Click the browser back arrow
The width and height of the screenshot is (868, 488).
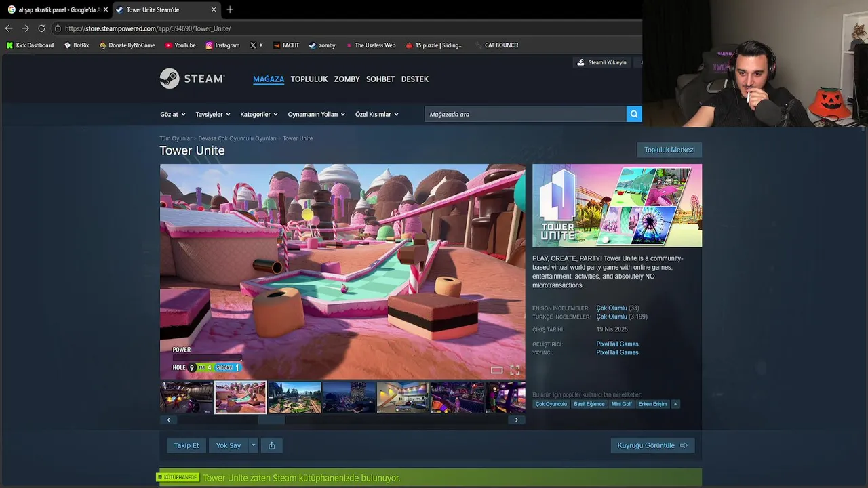(x=9, y=28)
